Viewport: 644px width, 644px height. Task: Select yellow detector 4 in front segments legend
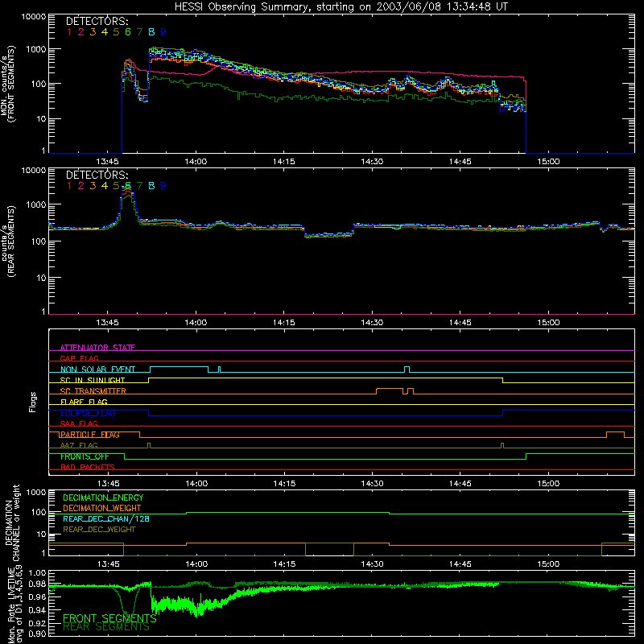[x=105, y=32]
